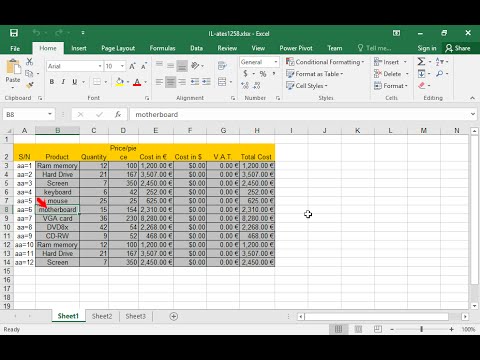Expand the Conditional Formatting menu
Image resolution: width=480 pixels, height=360 pixels.
[x=325, y=62]
